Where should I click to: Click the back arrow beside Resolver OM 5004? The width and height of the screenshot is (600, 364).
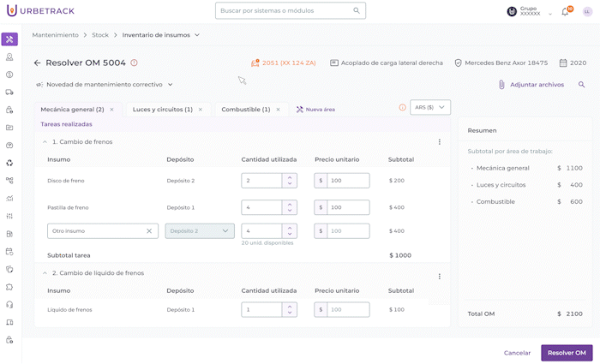pos(37,63)
